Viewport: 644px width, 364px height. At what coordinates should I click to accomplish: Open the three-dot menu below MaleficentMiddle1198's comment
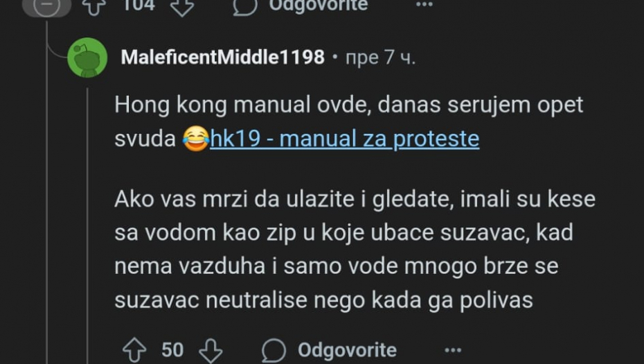coord(452,350)
